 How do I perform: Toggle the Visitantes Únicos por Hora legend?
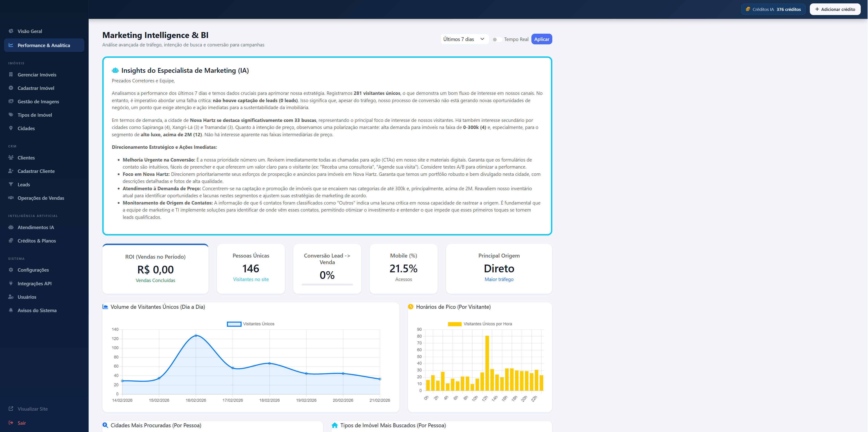[x=480, y=324]
